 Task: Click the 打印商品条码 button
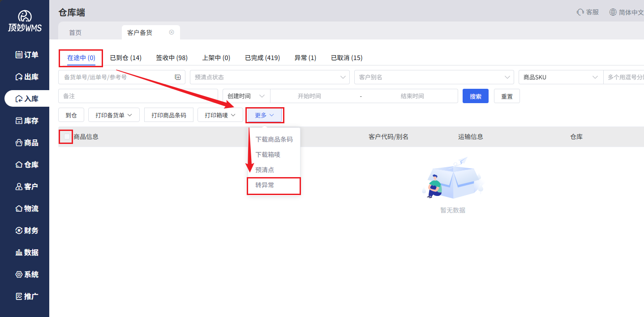pos(169,115)
